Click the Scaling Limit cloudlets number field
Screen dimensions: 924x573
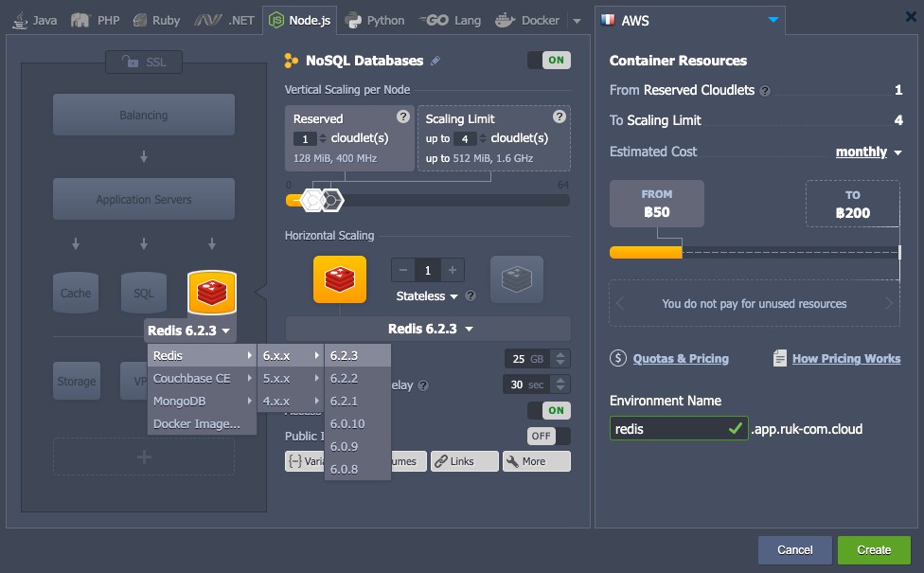465,139
